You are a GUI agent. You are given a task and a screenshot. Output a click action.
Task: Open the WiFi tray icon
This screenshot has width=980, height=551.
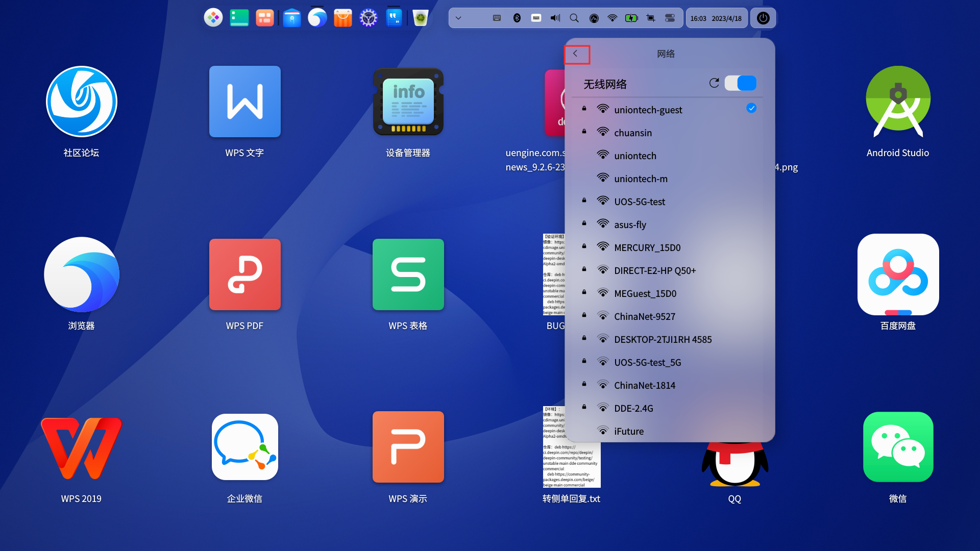click(x=612, y=18)
